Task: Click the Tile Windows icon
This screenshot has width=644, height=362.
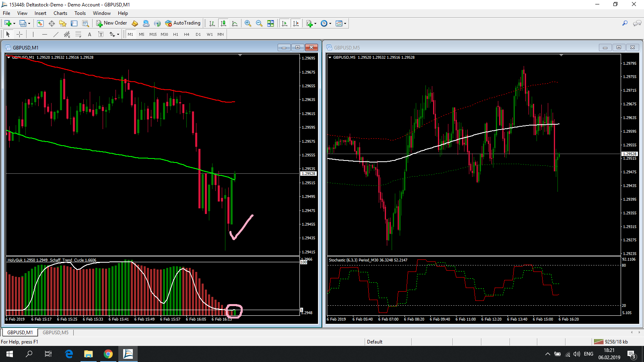Action: tap(270, 23)
